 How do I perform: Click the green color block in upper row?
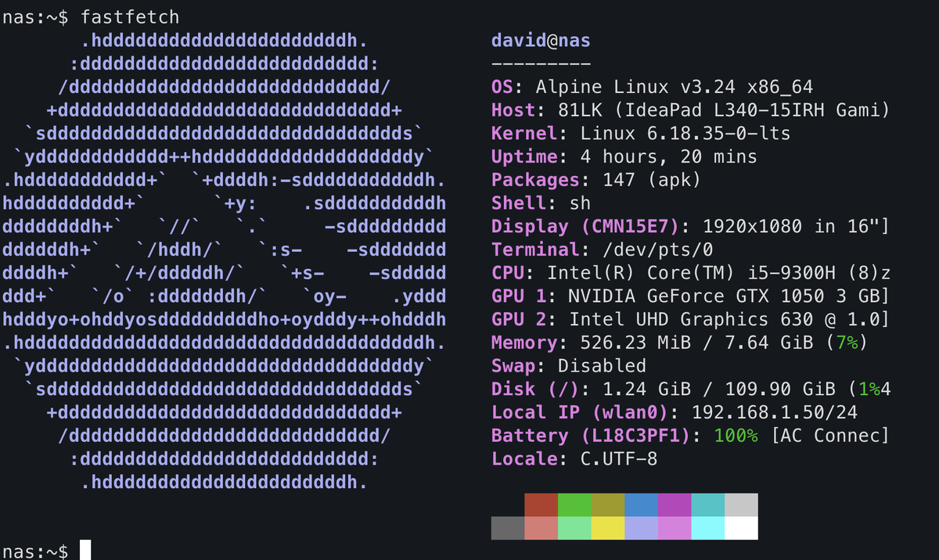point(575,504)
